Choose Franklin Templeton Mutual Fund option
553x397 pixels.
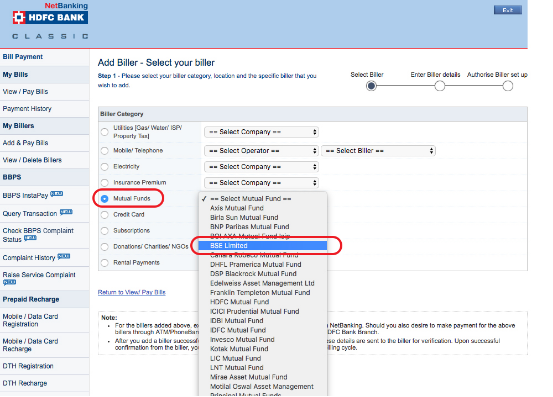pyautogui.click(x=263, y=293)
